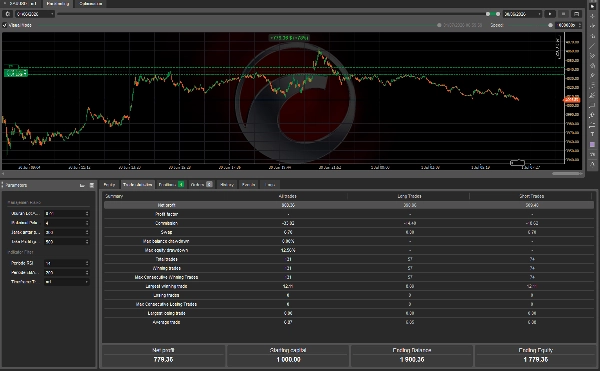Screen dimensions: 600x371
Task: Click the green position label on chart left
Action: pos(16,73)
